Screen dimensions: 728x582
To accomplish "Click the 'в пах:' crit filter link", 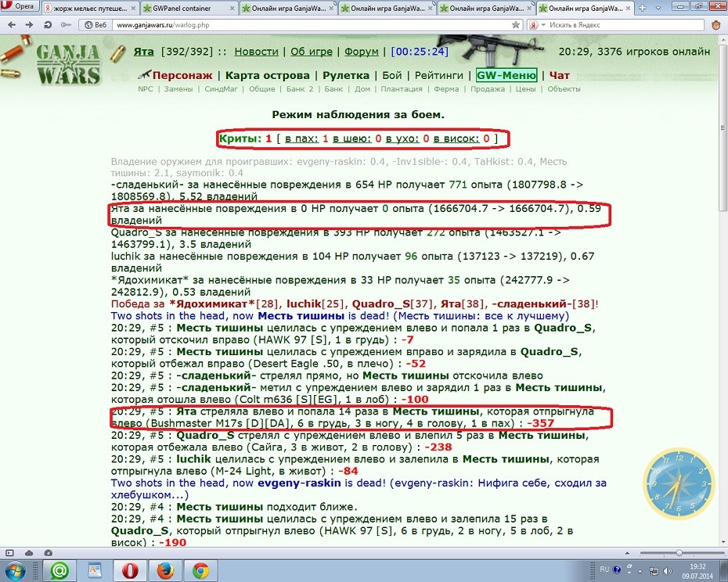I will click(302, 138).
